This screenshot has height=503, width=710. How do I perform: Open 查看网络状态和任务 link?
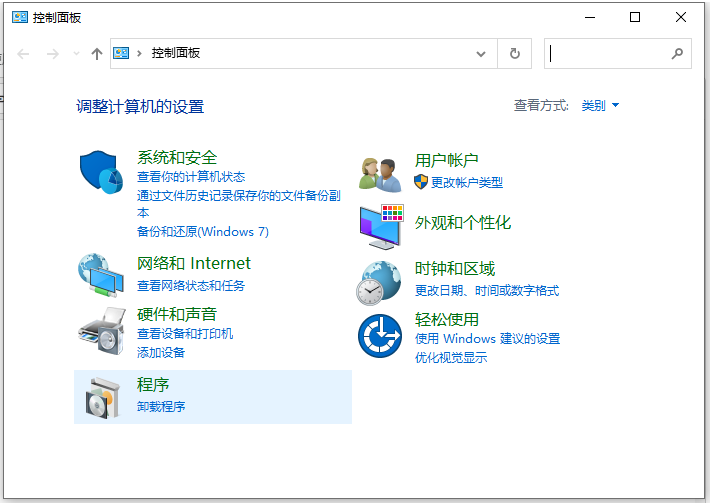(x=191, y=285)
